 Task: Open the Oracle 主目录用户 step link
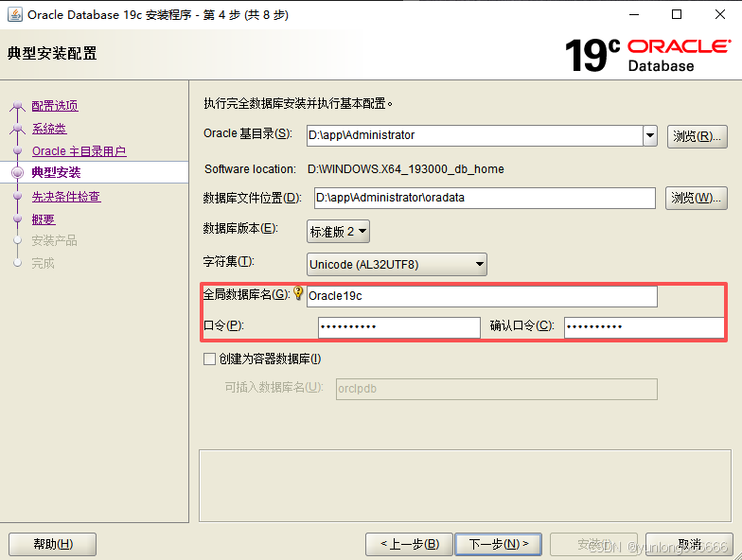coord(79,151)
